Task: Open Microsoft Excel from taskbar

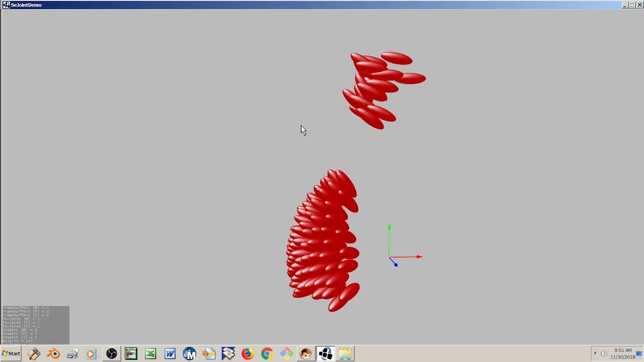Action: (x=150, y=354)
